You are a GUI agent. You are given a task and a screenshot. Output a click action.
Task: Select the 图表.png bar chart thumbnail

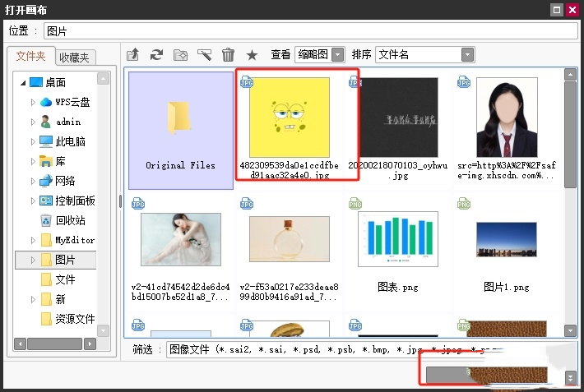pos(398,239)
